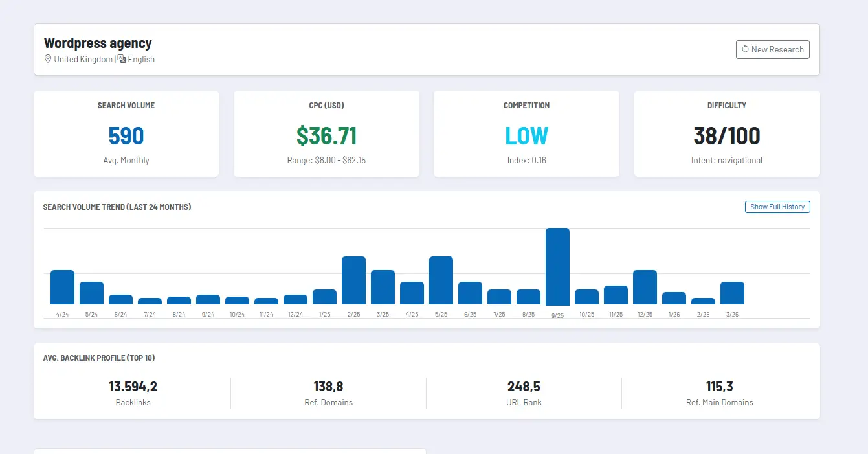Select the 5/24 bar in trend chart
The width and height of the screenshot is (868, 454).
click(91, 293)
